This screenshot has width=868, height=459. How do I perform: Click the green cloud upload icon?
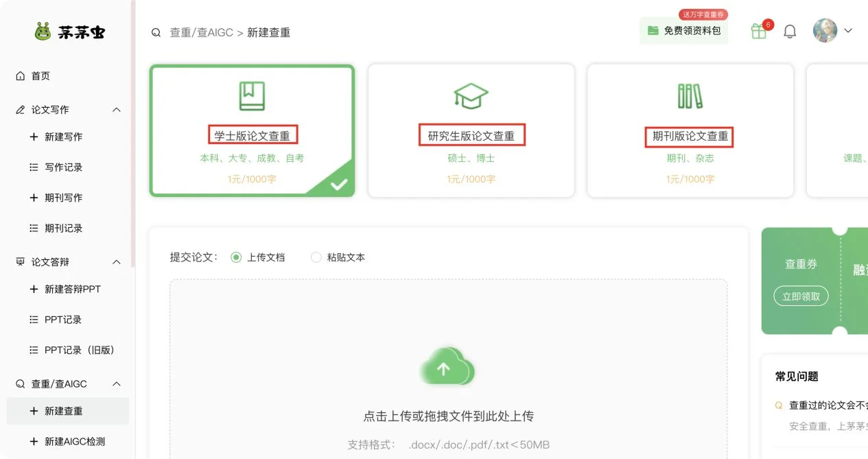click(x=447, y=368)
